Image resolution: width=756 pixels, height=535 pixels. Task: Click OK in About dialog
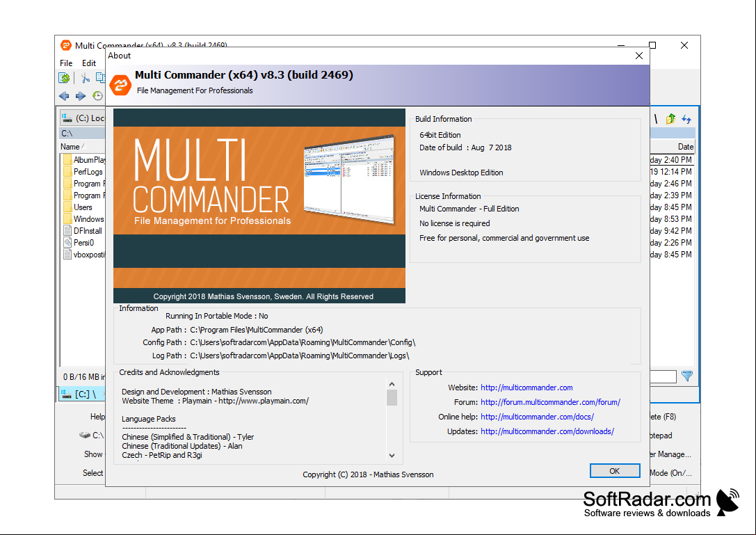coord(615,471)
